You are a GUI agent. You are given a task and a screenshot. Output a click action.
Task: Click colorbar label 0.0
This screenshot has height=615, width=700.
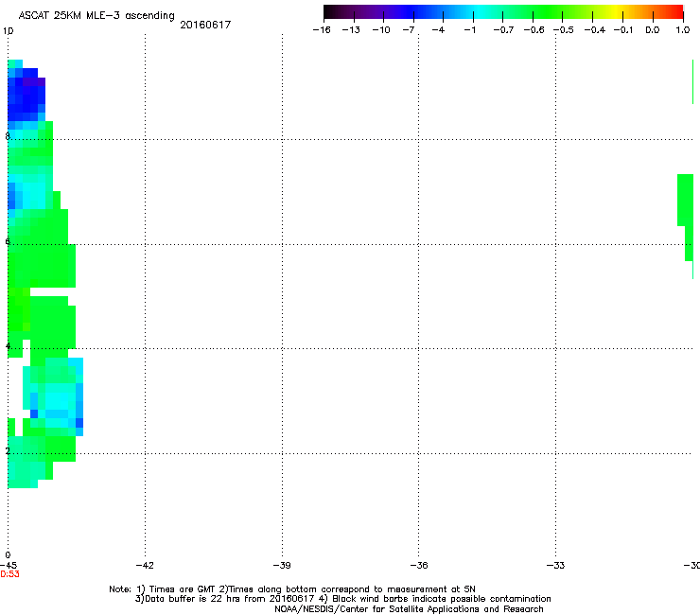coord(653,30)
